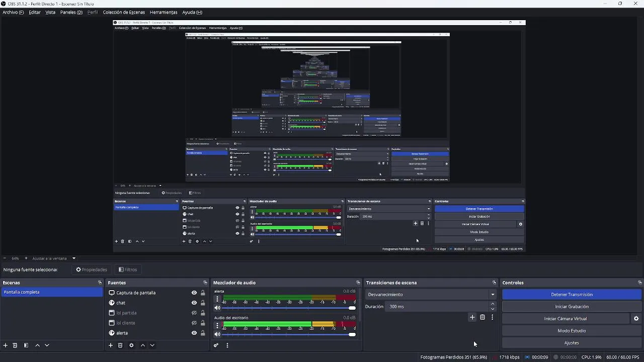Open Colección de Escenas menu
The height and width of the screenshot is (362, 644).
124,12
